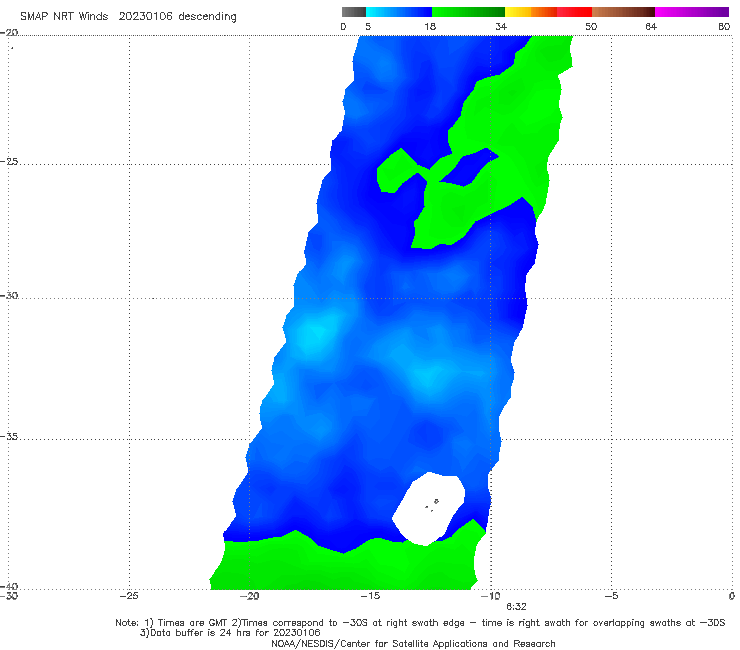Click the -25 latitude axis label

9,161
